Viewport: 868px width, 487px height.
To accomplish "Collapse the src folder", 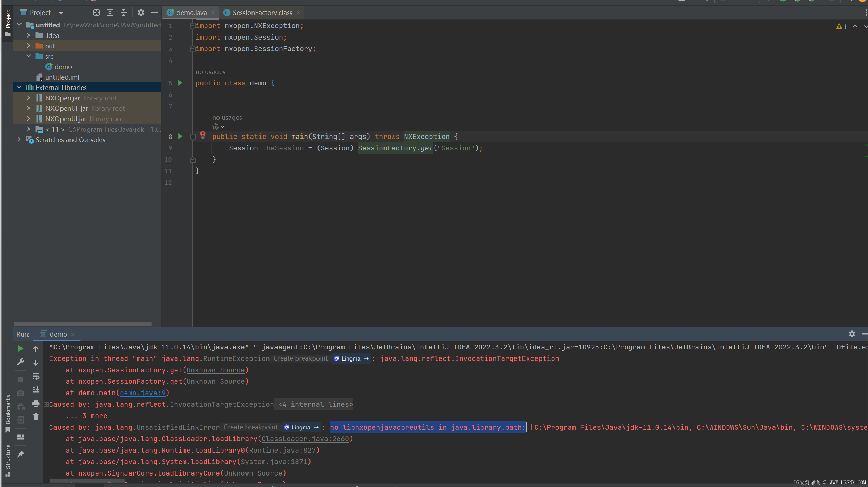I will [x=28, y=56].
